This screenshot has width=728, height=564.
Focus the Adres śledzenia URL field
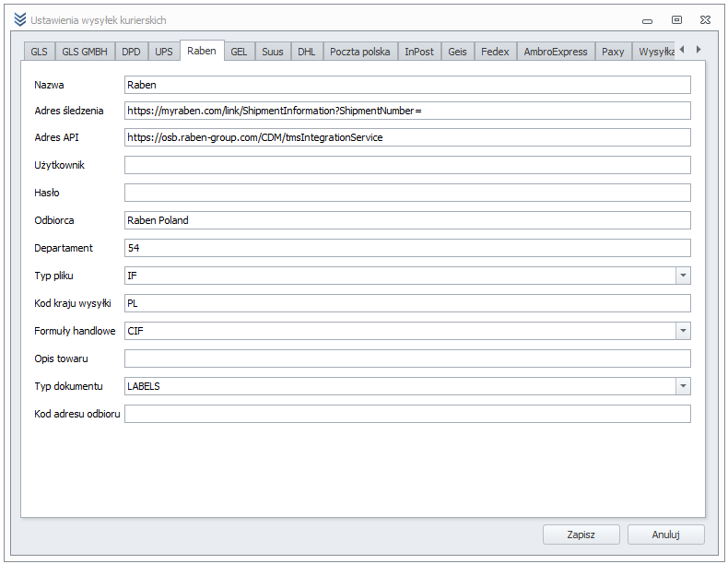click(407, 111)
